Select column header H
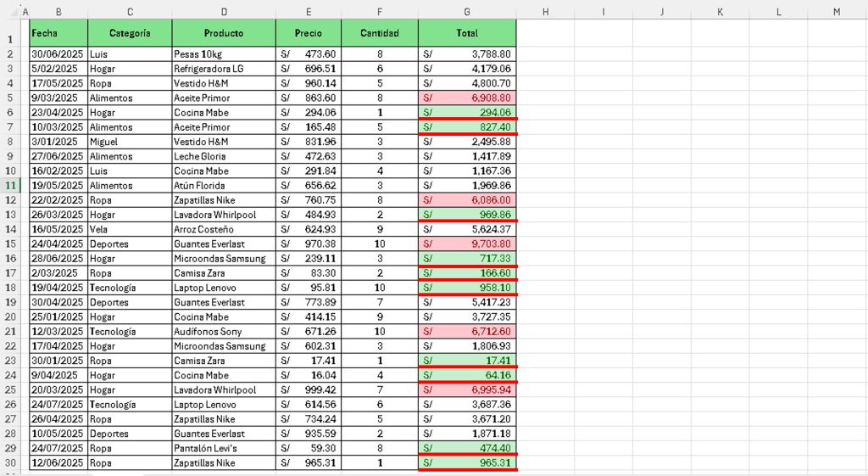The width and height of the screenshot is (868, 476). (x=545, y=12)
